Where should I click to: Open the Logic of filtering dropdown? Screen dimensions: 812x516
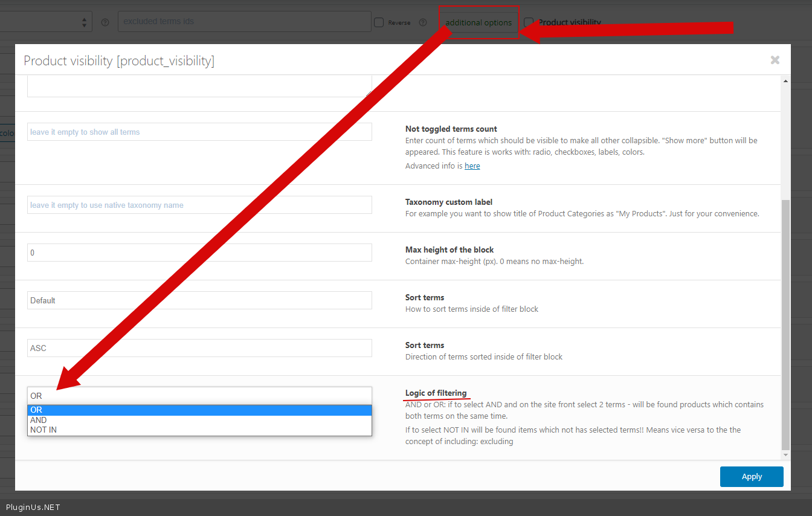[199, 396]
